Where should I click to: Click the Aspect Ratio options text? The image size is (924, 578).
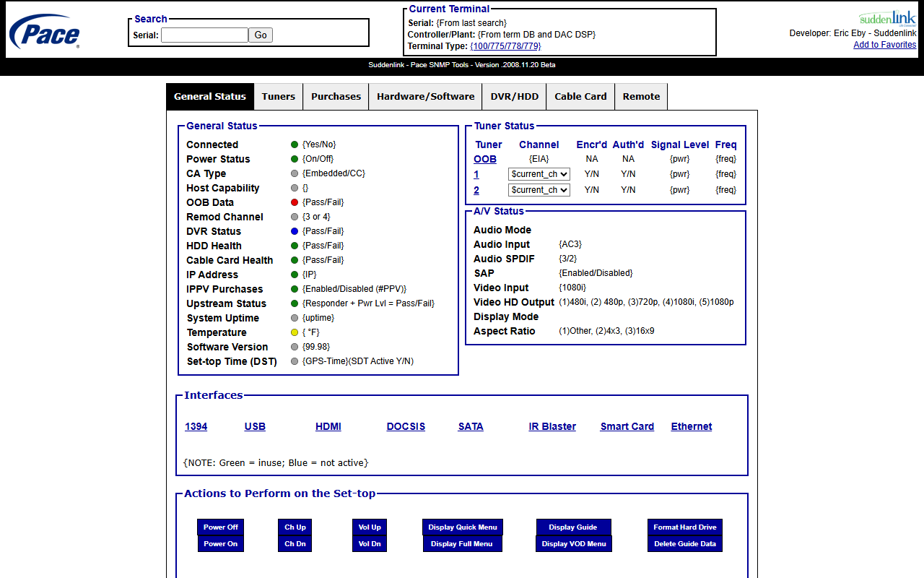[x=606, y=331]
